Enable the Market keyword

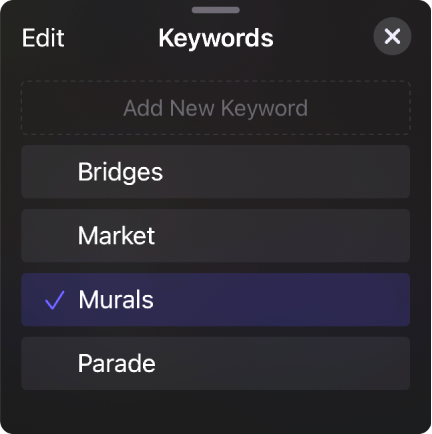[x=216, y=236]
